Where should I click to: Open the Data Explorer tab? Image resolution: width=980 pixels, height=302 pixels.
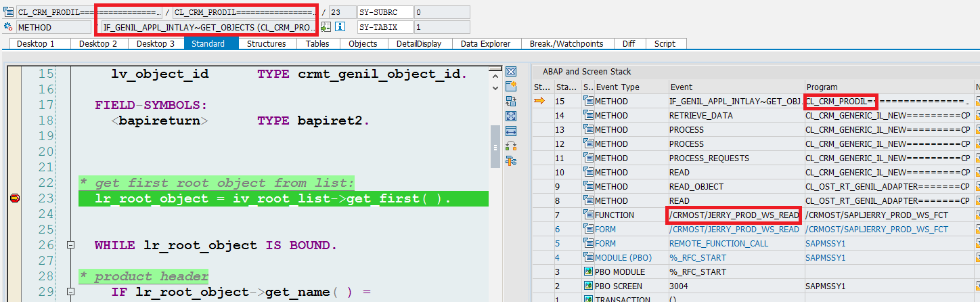point(485,43)
